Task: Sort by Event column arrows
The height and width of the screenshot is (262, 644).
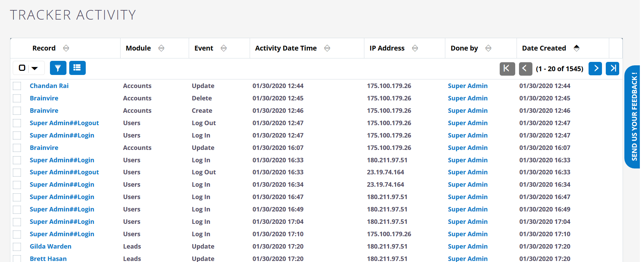Action: coord(224,48)
